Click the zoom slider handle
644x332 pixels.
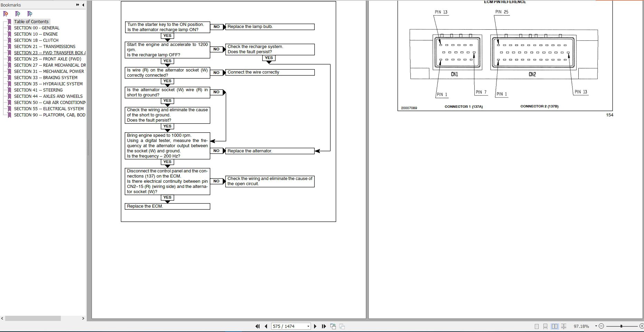[621, 326]
